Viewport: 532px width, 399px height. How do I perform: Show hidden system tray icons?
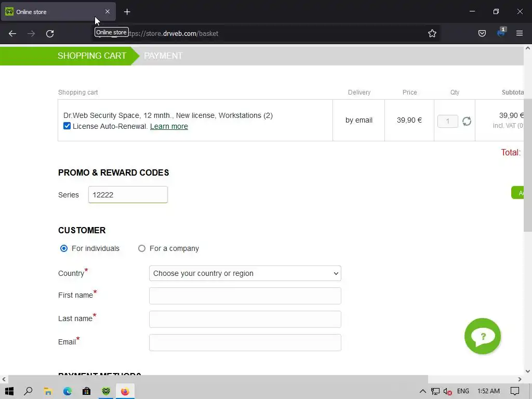pos(423,391)
